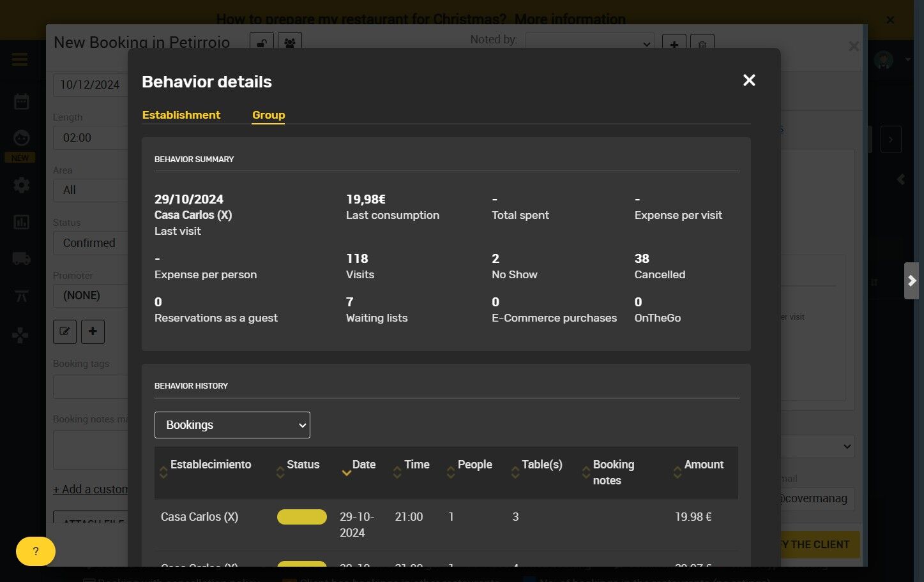
Task: Switch to the Establishment tab
Action: (x=181, y=115)
